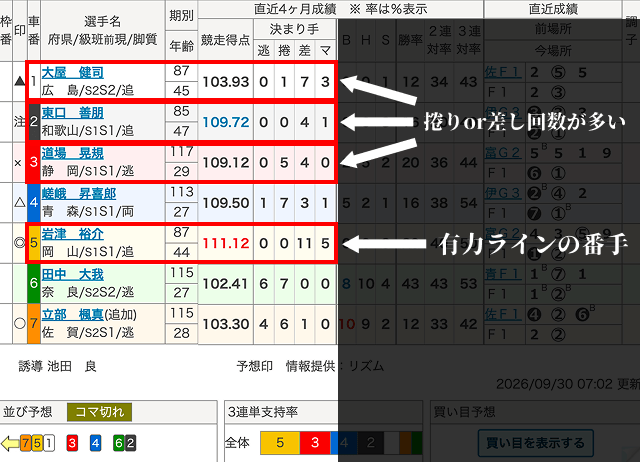Click the red car number 3 badge in the table

[34, 162]
